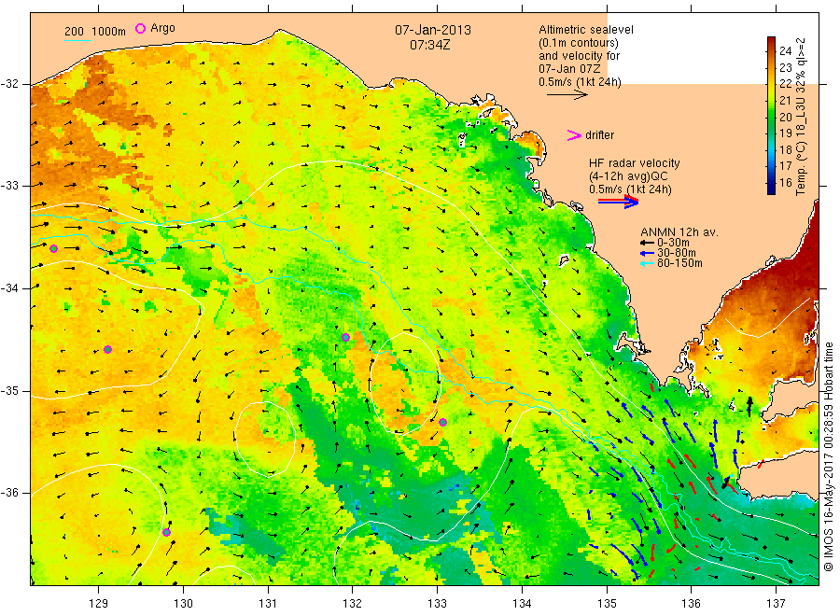The height and width of the screenshot is (616, 840).
Task: Click Argo float marker near 133.1°E, 35.3°S
Action: [x=442, y=422]
